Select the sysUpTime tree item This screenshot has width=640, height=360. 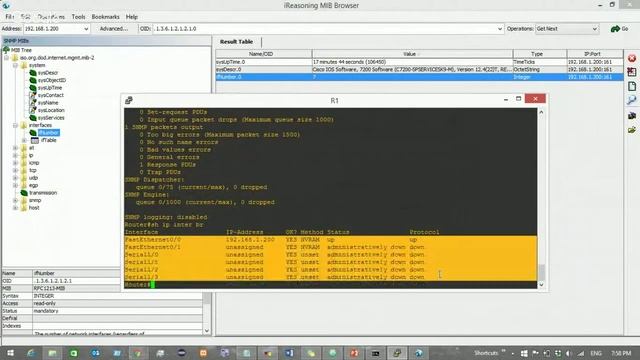tap(50, 88)
